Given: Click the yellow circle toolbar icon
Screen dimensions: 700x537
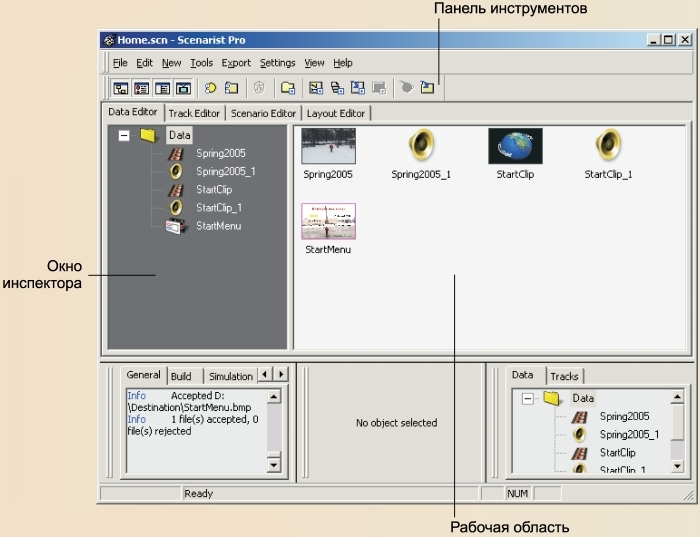Looking at the screenshot, I should (x=210, y=88).
